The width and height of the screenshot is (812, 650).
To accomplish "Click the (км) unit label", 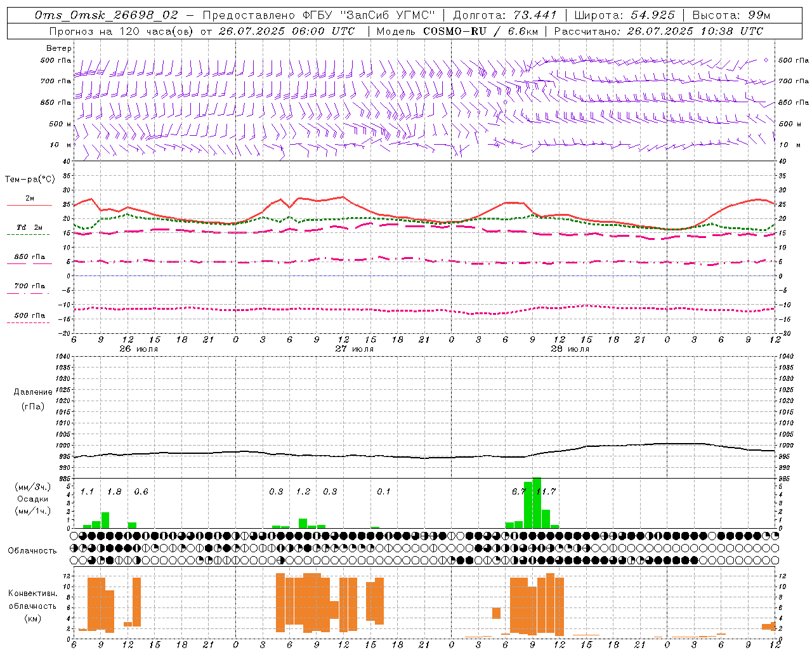I will tap(33, 618).
